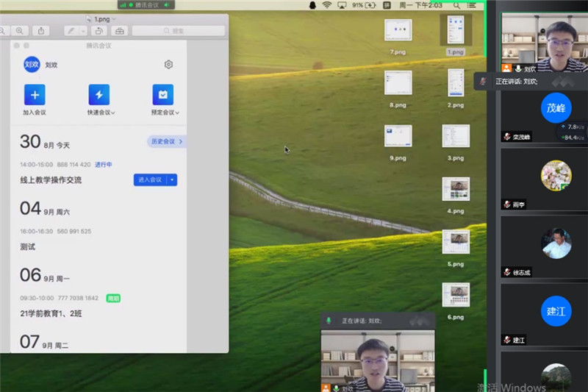588x392 pixels.
Task: Click the 快速会议 lightning icon
Action: [98, 94]
